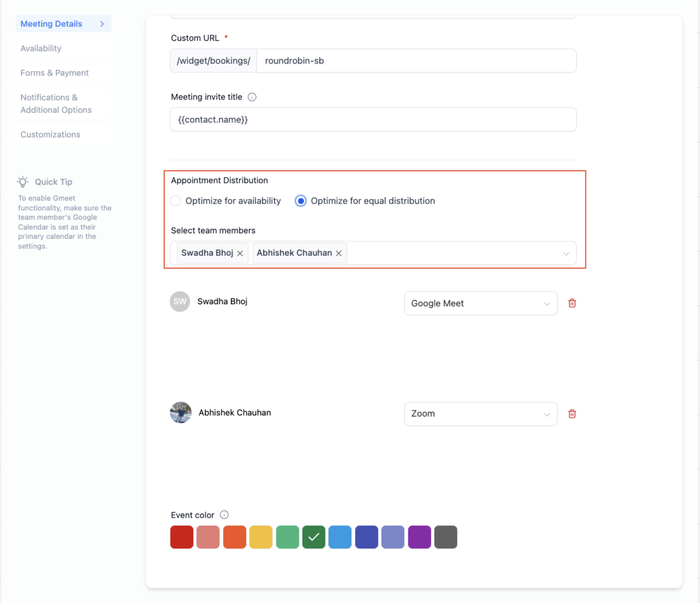Delete Abhishek Chauhan team member row
This screenshot has width=700, height=603.
pyautogui.click(x=572, y=413)
